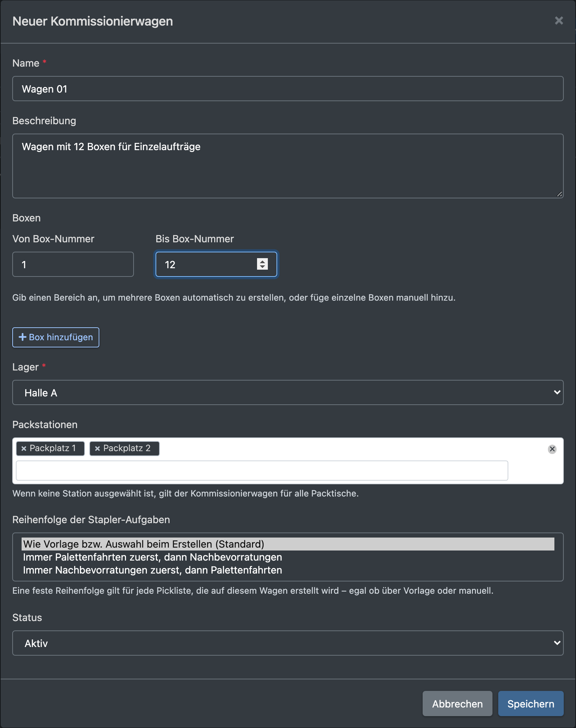Remove the Packplatz 2 tag

click(97, 449)
